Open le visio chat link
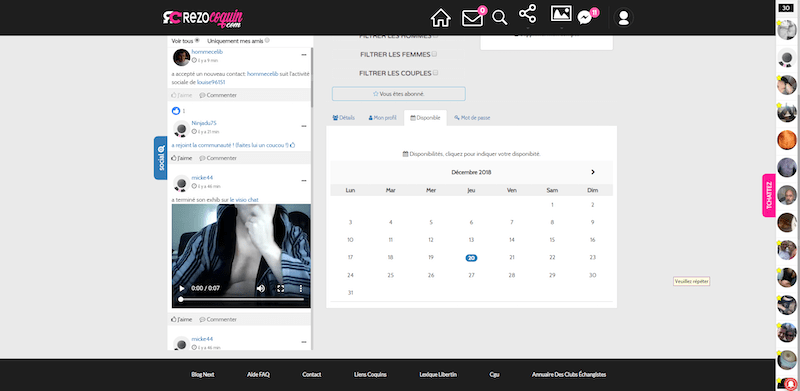 (244, 200)
